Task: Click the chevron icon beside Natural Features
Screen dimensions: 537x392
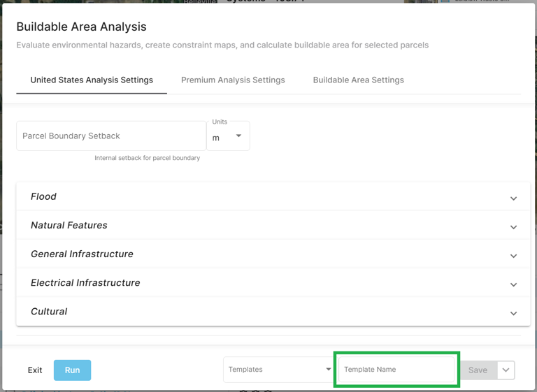Action: click(x=513, y=227)
